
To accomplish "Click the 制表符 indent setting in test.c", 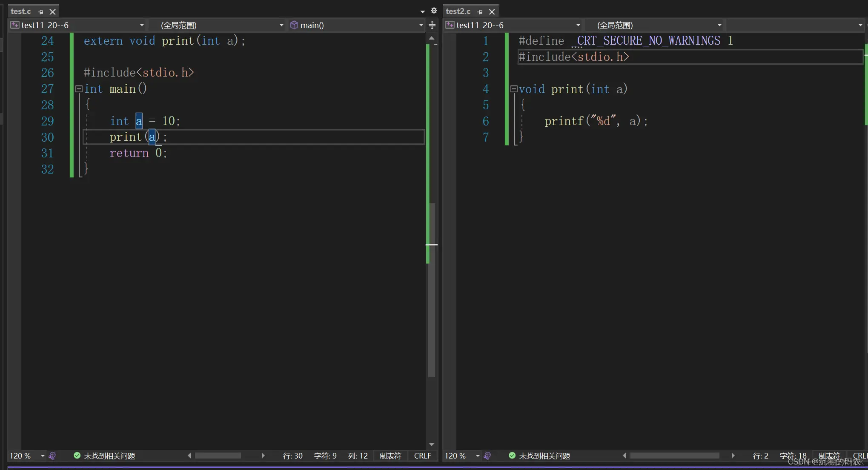I will click(x=390, y=456).
